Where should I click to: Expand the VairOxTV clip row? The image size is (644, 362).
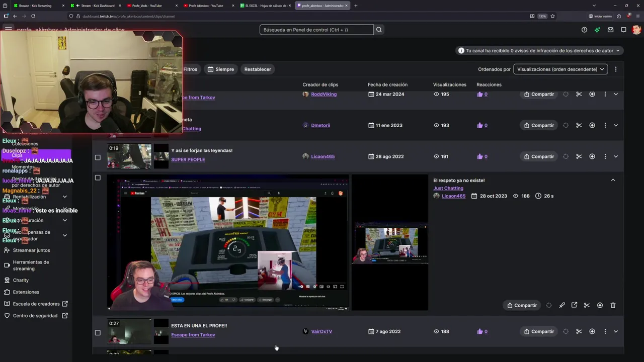click(616, 331)
